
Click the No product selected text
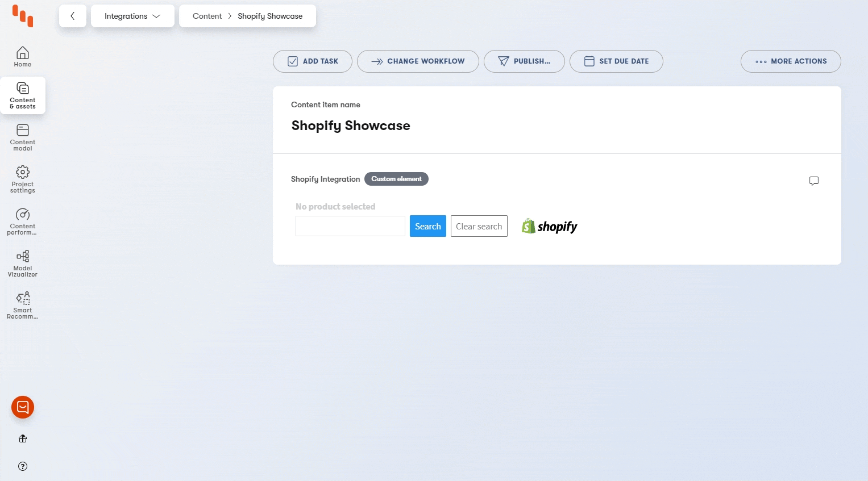tap(335, 207)
